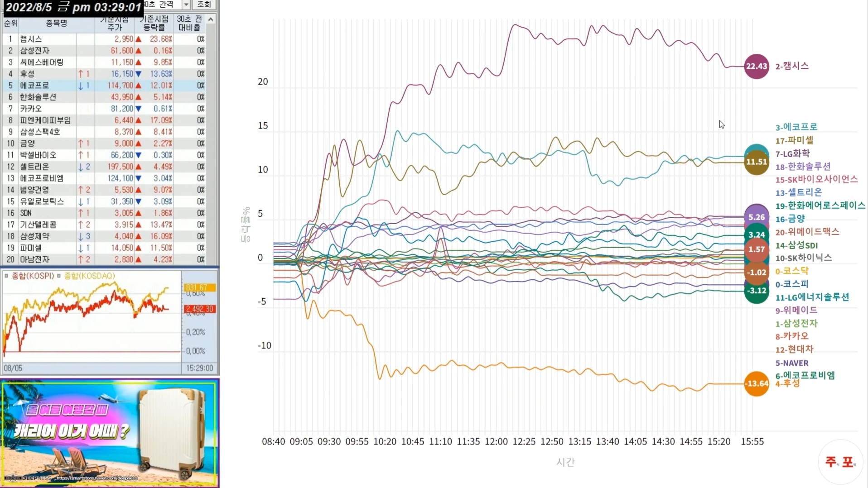The width and height of the screenshot is (868, 488).
Task: Click the -13.64 orange value bubble
Action: coord(757,384)
